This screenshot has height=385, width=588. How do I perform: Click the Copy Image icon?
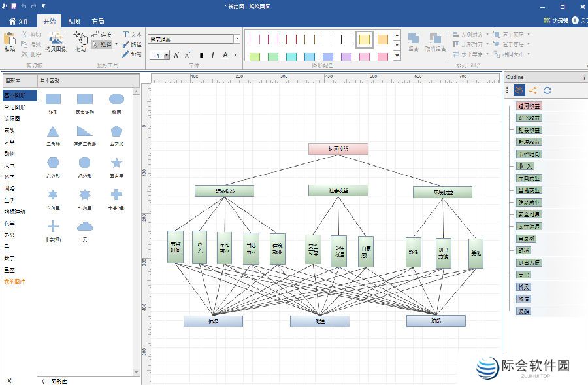(56, 41)
